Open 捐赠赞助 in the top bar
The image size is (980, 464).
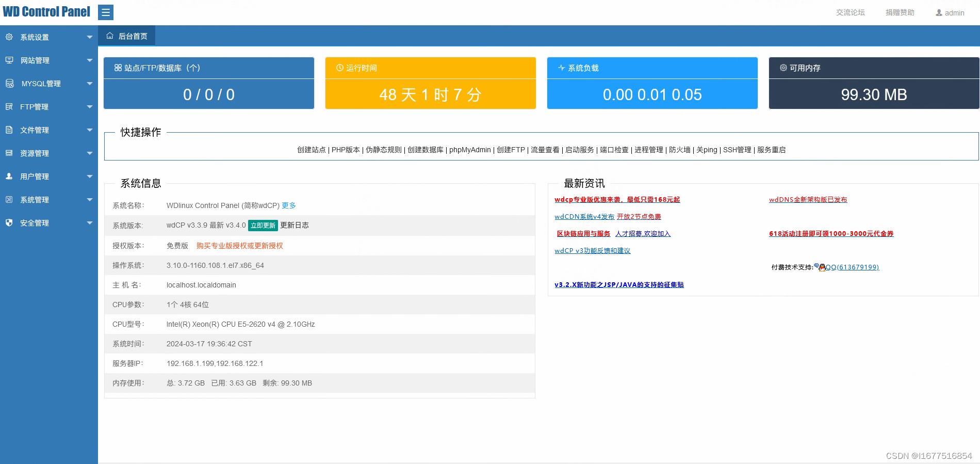pyautogui.click(x=900, y=12)
